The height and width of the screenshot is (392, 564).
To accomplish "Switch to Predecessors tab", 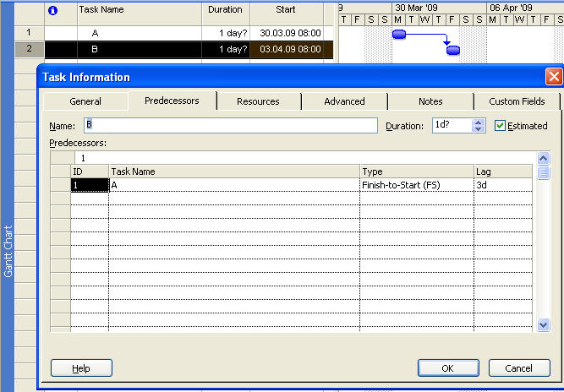I will click(x=172, y=101).
